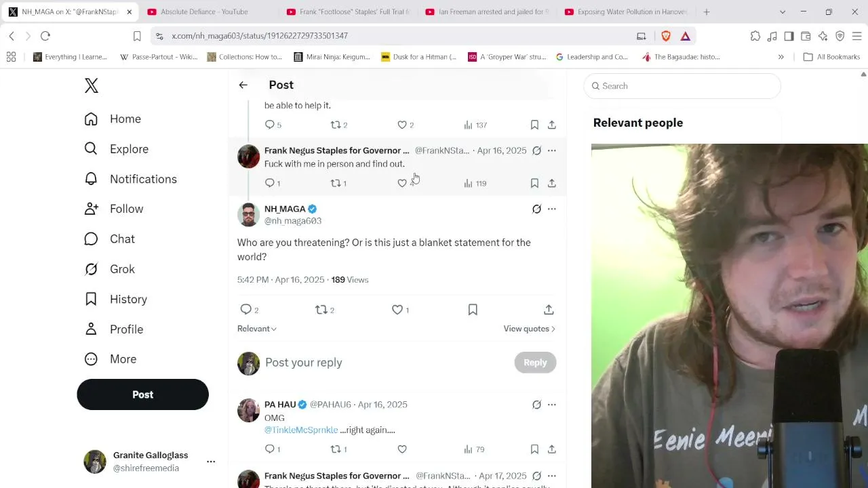Expand hidden bookmarks chevron in bookmarks bar
The width and height of the screenshot is (868, 488).
(x=781, y=57)
